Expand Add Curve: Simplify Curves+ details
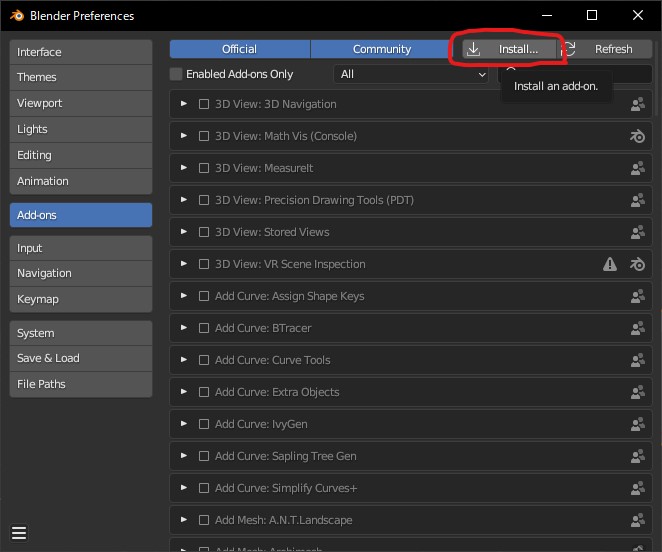This screenshot has width=662, height=552. (184, 488)
